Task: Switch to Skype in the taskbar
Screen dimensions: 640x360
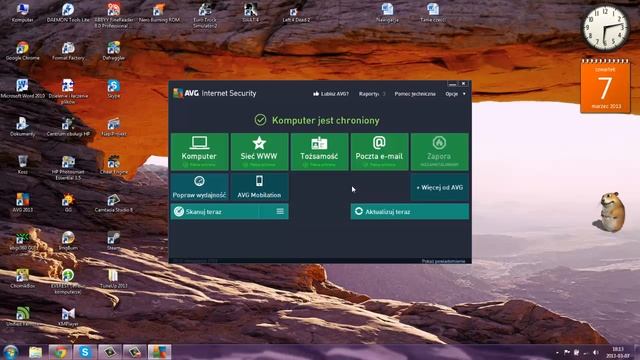Action: click(x=85, y=352)
